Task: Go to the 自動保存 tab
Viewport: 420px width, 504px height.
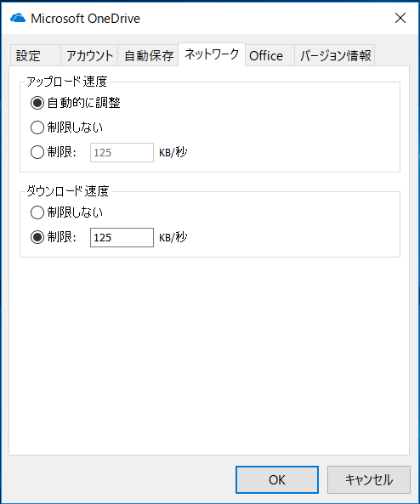Action: (x=149, y=55)
